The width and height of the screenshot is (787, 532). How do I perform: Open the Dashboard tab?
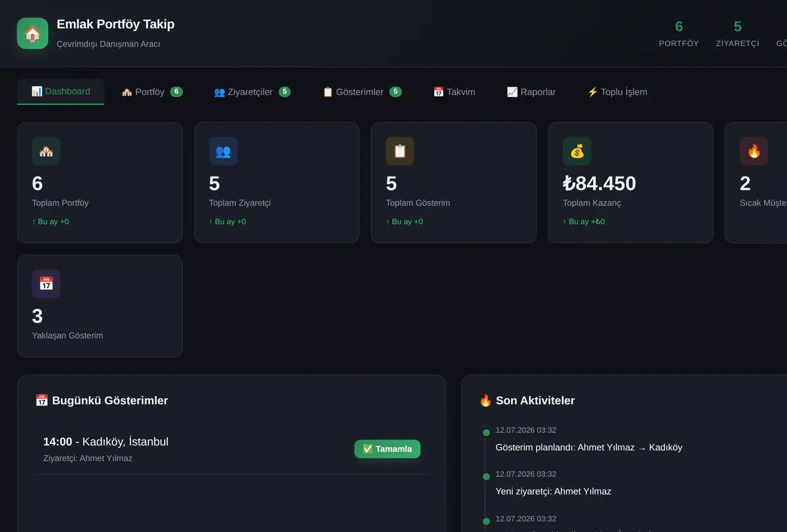click(60, 91)
